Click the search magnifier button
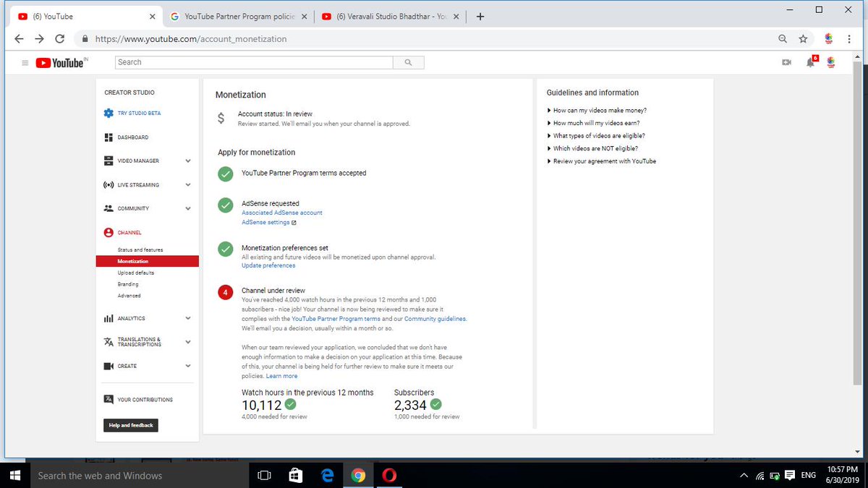This screenshot has height=488, width=868. [409, 63]
